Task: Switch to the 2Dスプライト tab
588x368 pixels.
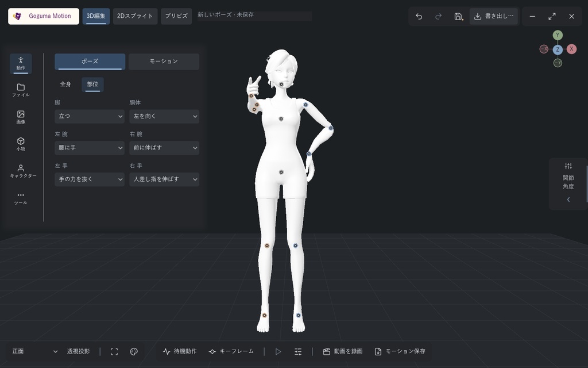Action: point(135,16)
